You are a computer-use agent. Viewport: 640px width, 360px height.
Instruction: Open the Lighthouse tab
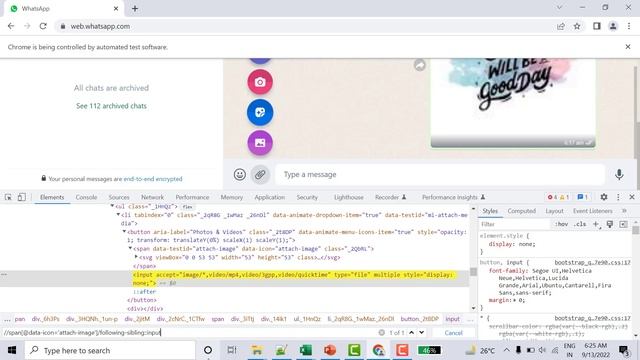tap(349, 197)
